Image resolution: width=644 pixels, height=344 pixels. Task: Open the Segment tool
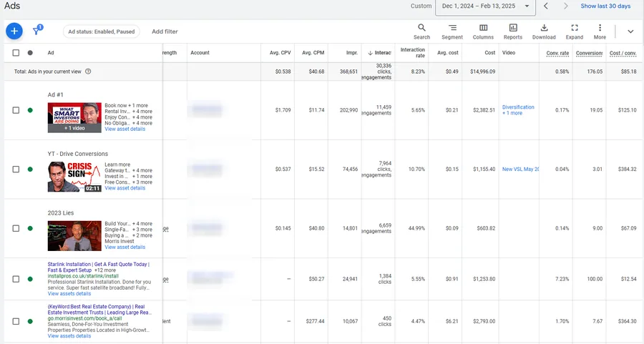point(452,31)
